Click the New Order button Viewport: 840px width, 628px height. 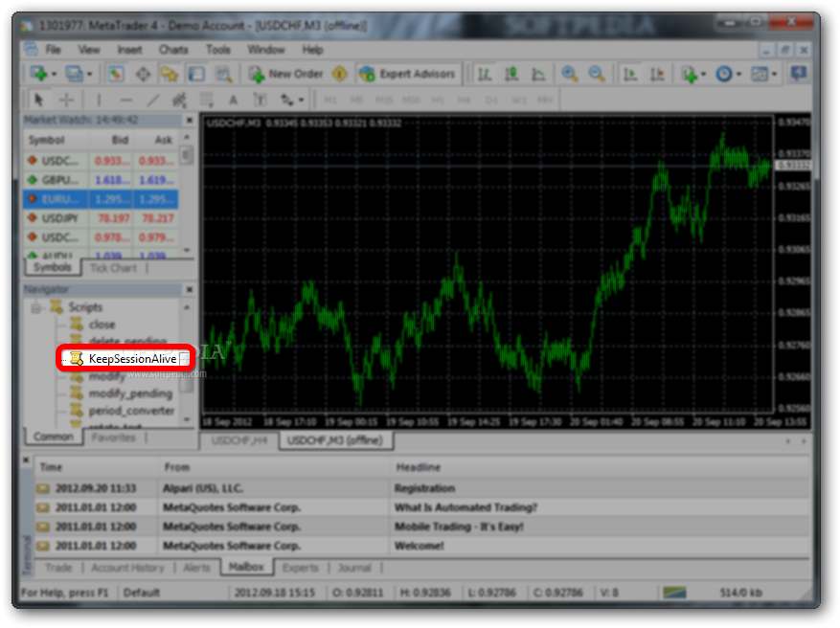286,74
